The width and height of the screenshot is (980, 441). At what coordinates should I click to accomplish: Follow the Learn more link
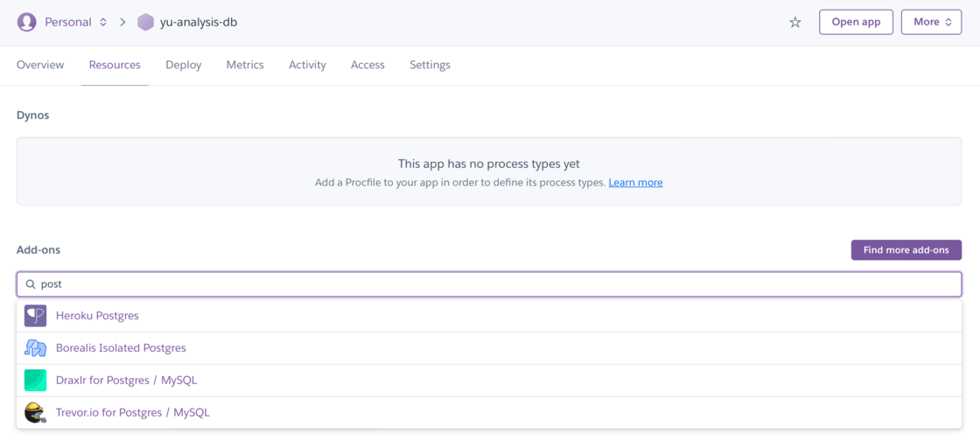[635, 183]
